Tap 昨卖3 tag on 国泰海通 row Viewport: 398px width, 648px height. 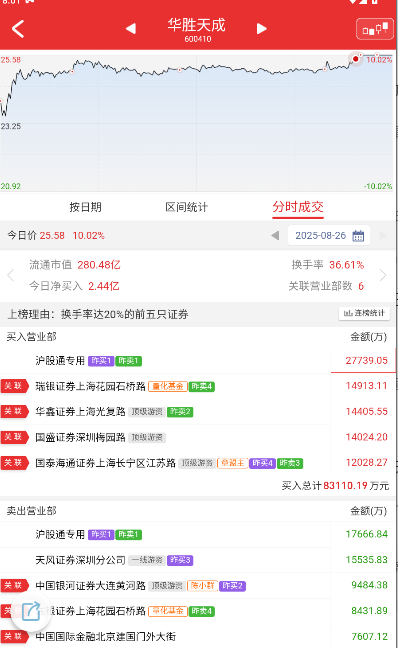290,463
